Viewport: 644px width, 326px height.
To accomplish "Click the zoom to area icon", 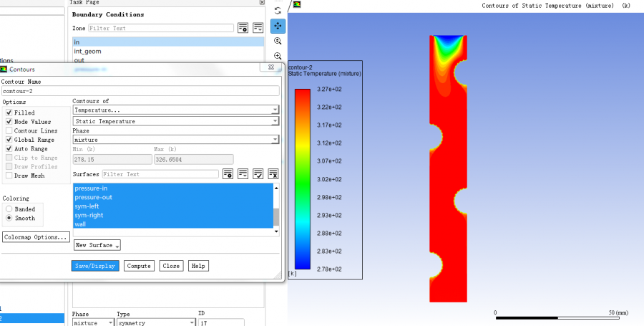I will click(x=278, y=56).
